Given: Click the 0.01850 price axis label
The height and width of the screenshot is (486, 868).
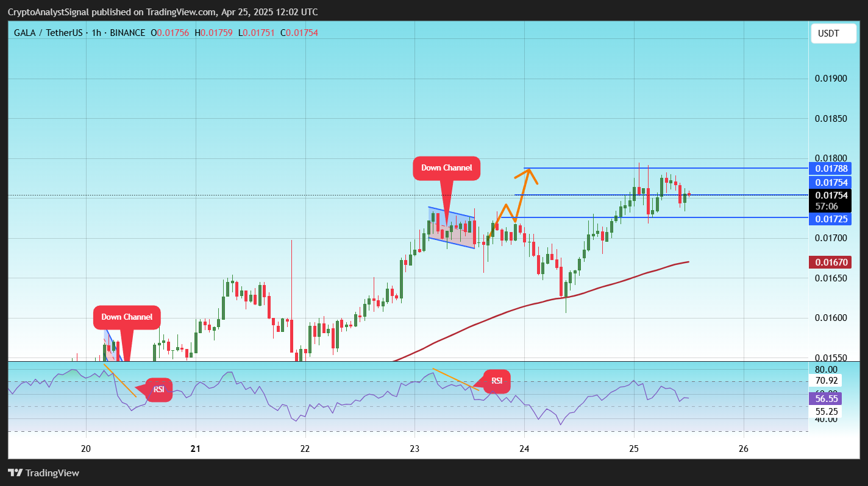Looking at the screenshot, I should pos(831,118).
